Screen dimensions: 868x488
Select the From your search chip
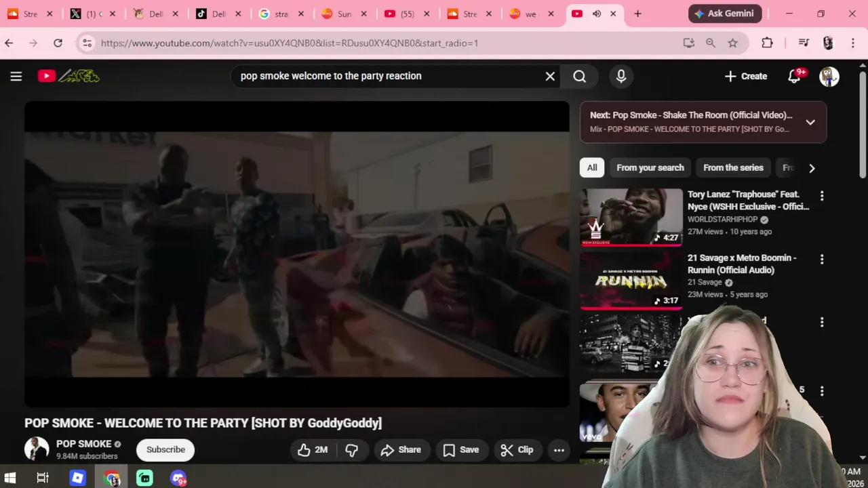tap(650, 168)
